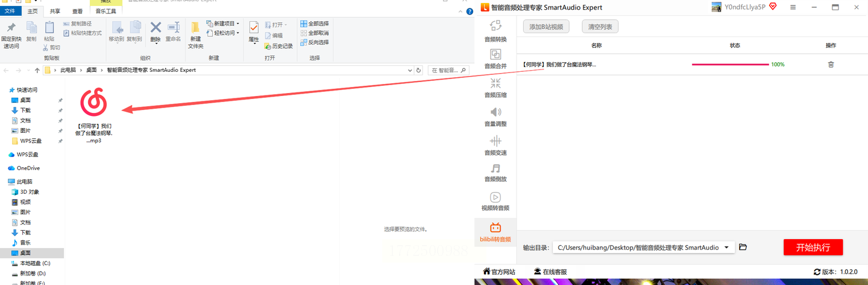Open the 音频倒放 tool in SmartAudio sidebar
The height and width of the screenshot is (285, 868).
click(495, 173)
